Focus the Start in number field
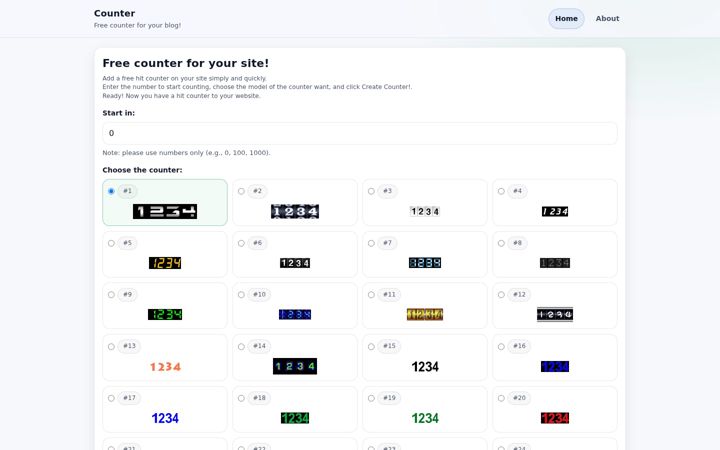This screenshot has width=720, height=450. 360,133
